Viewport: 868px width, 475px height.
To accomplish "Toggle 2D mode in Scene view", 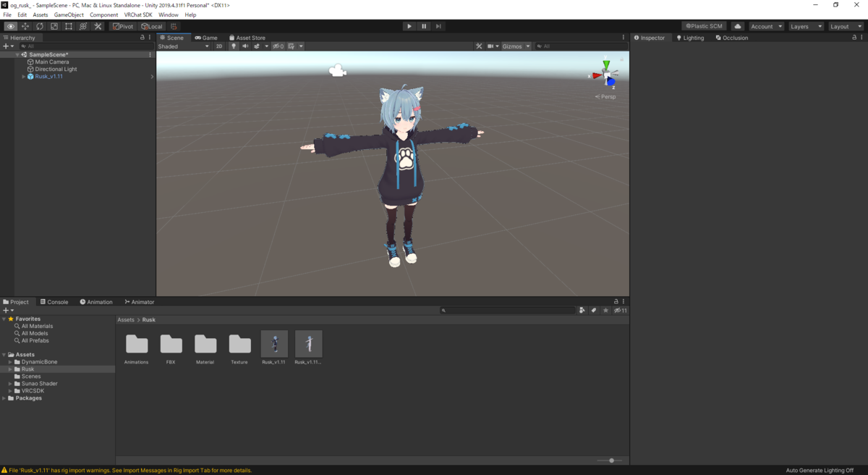I will (220, 46).
